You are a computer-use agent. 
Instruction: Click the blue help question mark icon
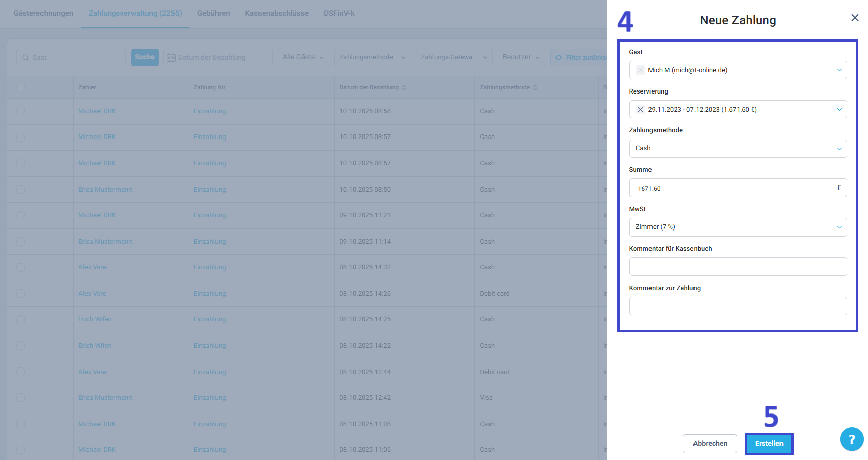[x=852, y=439]
